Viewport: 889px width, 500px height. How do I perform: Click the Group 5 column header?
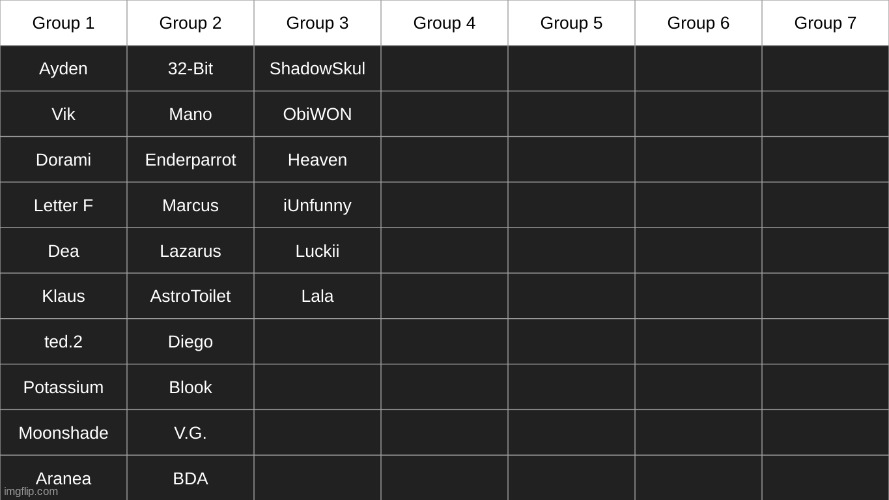(571, 23)
